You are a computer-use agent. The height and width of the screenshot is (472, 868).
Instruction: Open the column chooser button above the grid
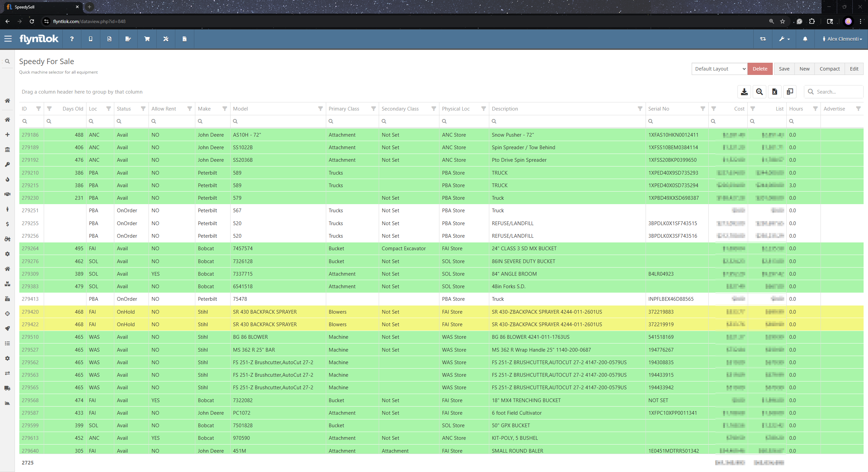[x=790, y=92]
